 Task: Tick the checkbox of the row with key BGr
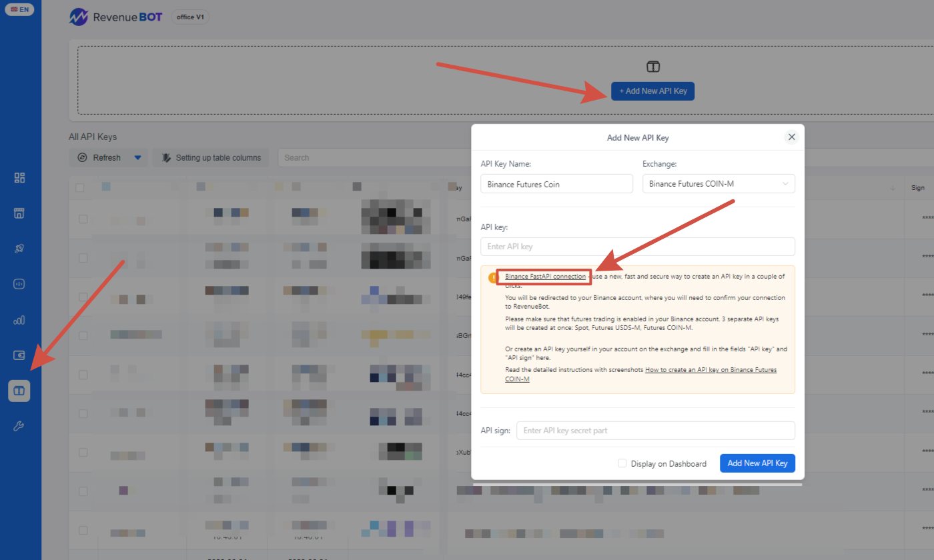coord(83,335)
